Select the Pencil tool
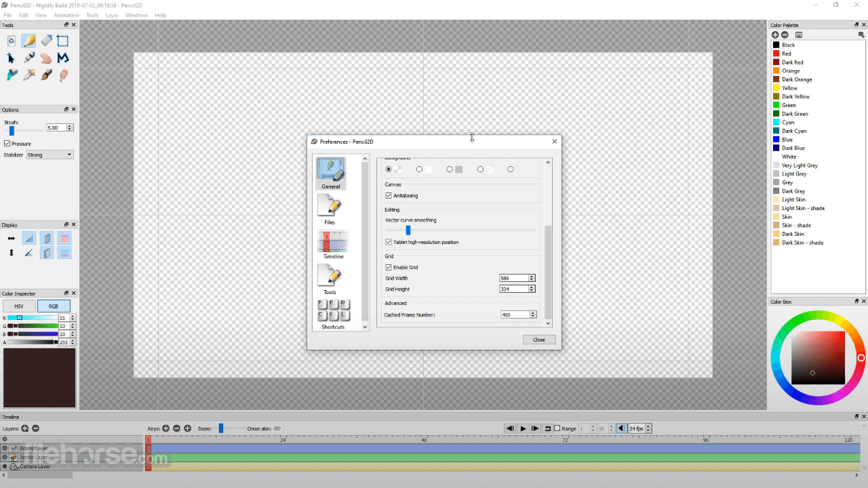The height and width of the screenshot is (488, 868). coord(28,41)
